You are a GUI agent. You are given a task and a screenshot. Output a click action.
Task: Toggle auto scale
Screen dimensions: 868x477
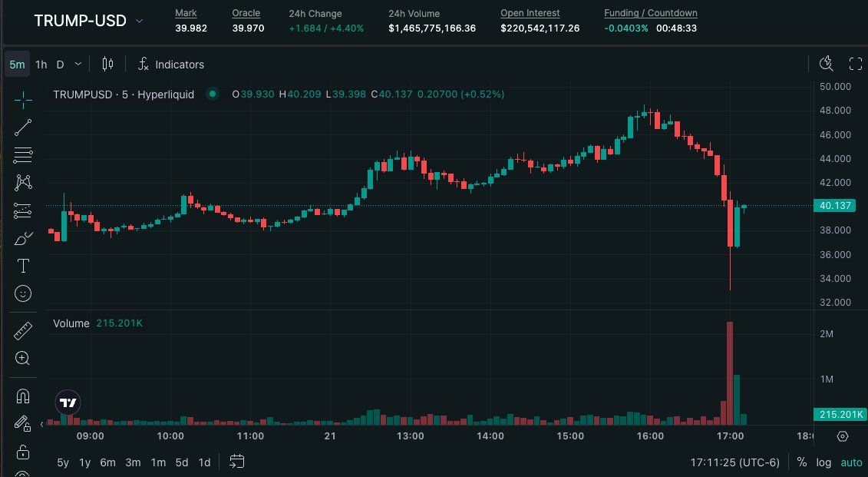(x=851, y=462)
